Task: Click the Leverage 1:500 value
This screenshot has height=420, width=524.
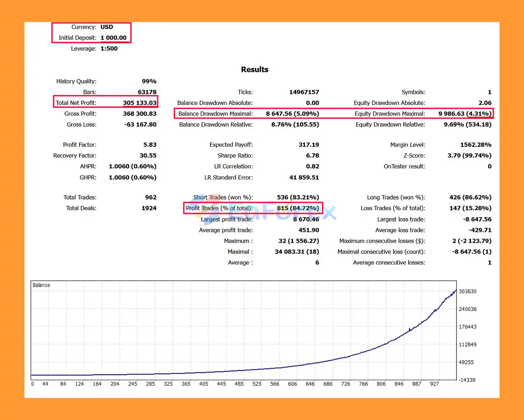Action: click(x=109, y=48)
